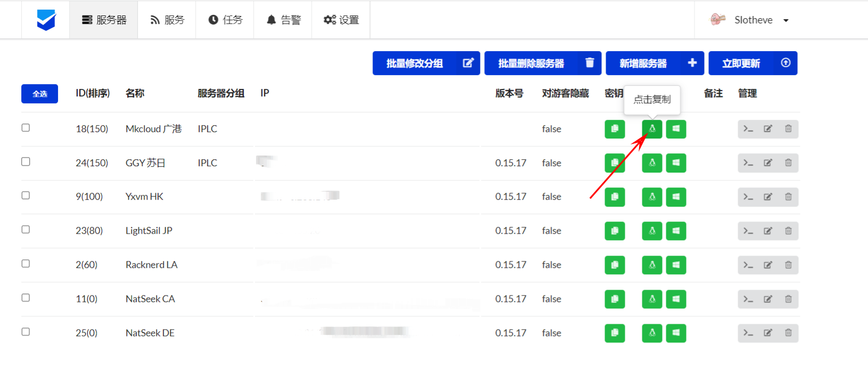Copy Linux install command for NatSeek DE
The width and height of the screenshot is (868, 376).
coord(651,333)
